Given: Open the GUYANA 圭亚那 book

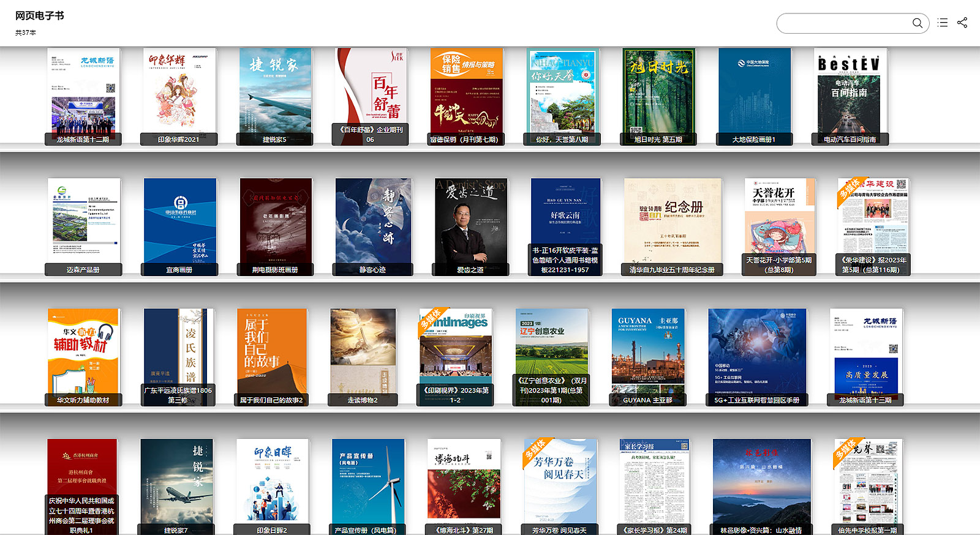Looking at the screenshot, I should pos(647,352).
